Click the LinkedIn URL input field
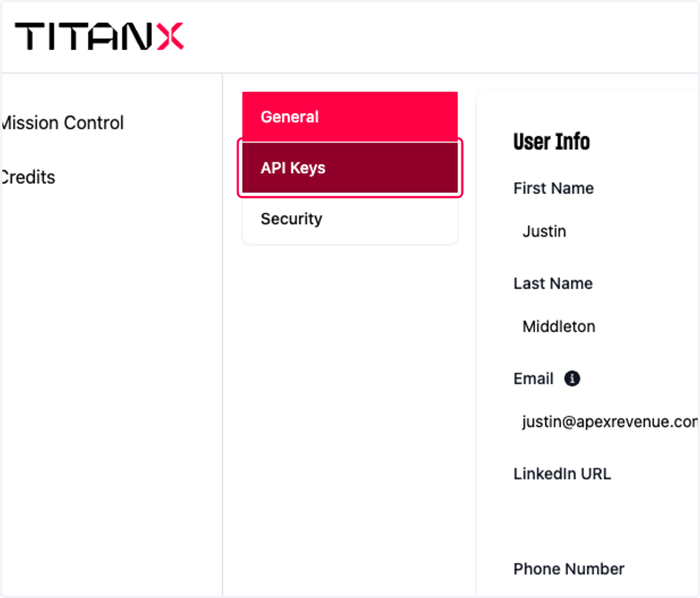 (605, 516)
